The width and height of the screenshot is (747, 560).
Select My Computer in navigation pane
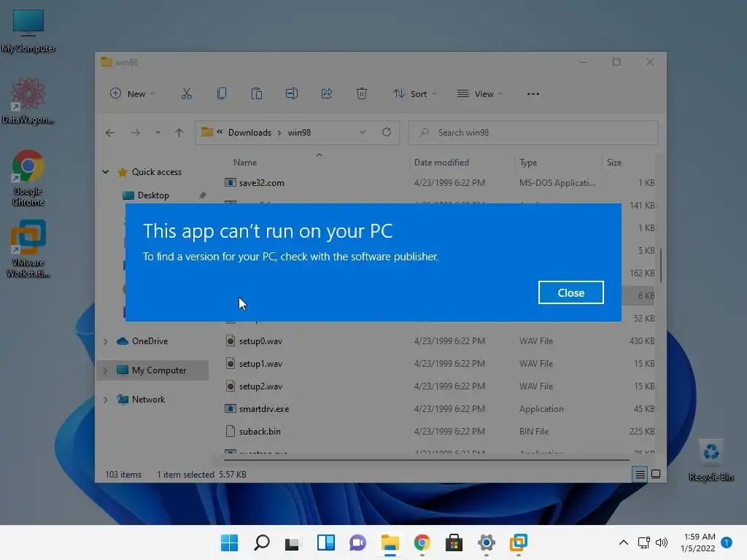pyautogui.click(x=158, y=370)
